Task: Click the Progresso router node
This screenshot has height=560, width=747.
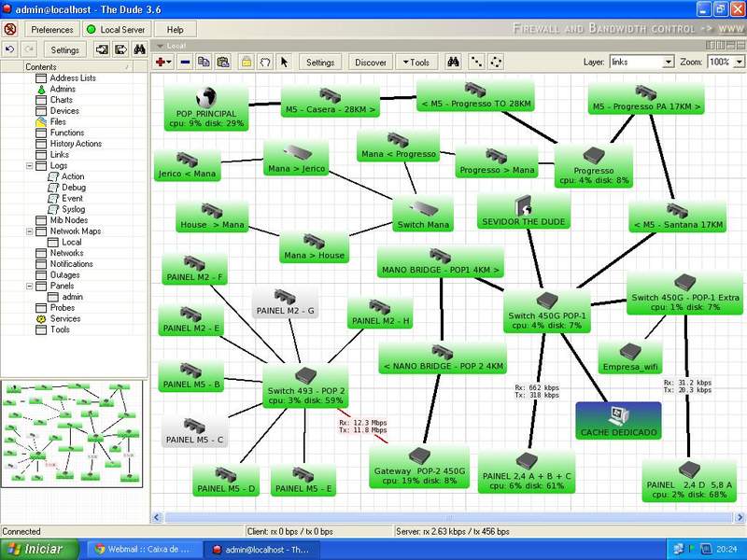Action: tap(594, 165)
